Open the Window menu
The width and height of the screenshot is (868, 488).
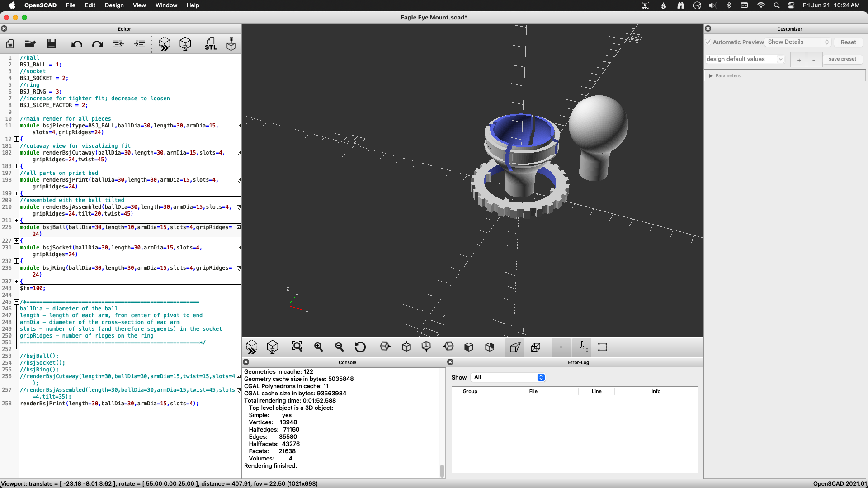click(x=166, y=5)
